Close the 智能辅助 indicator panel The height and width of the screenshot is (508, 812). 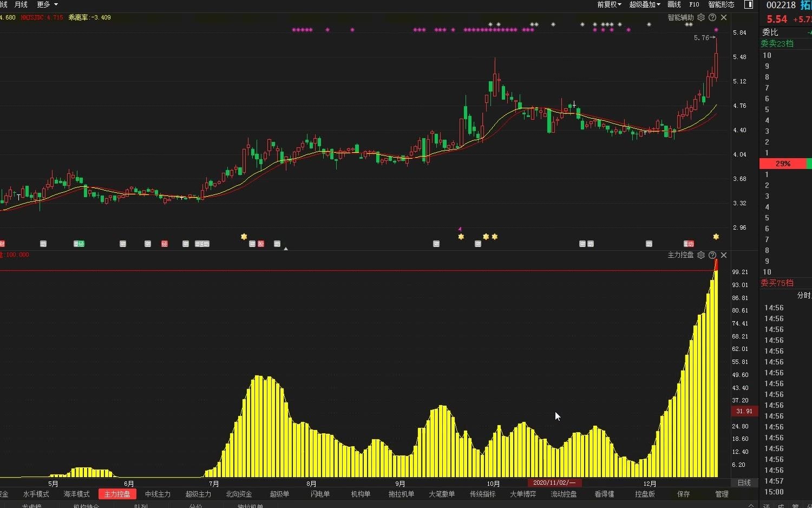[x=724, y=17]
